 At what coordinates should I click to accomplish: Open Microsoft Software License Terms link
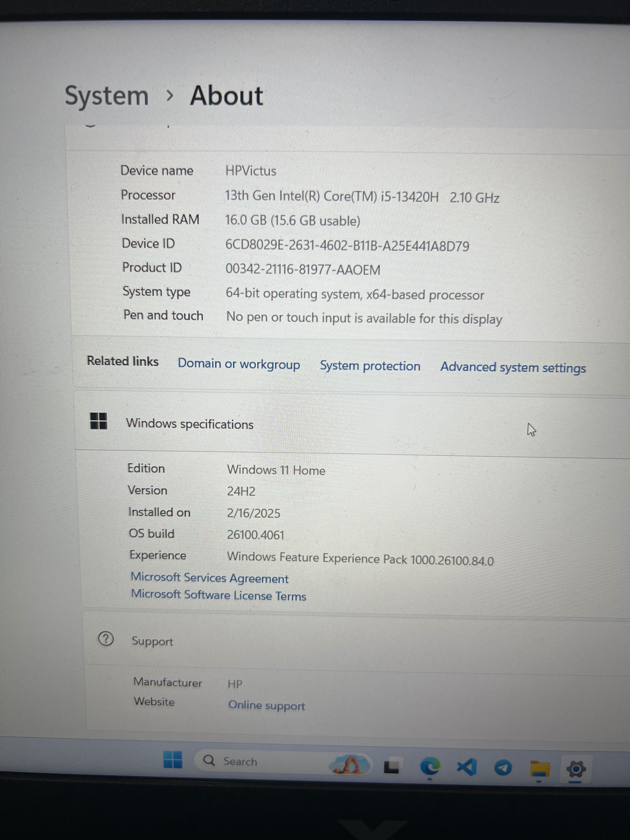pos(219,595)
